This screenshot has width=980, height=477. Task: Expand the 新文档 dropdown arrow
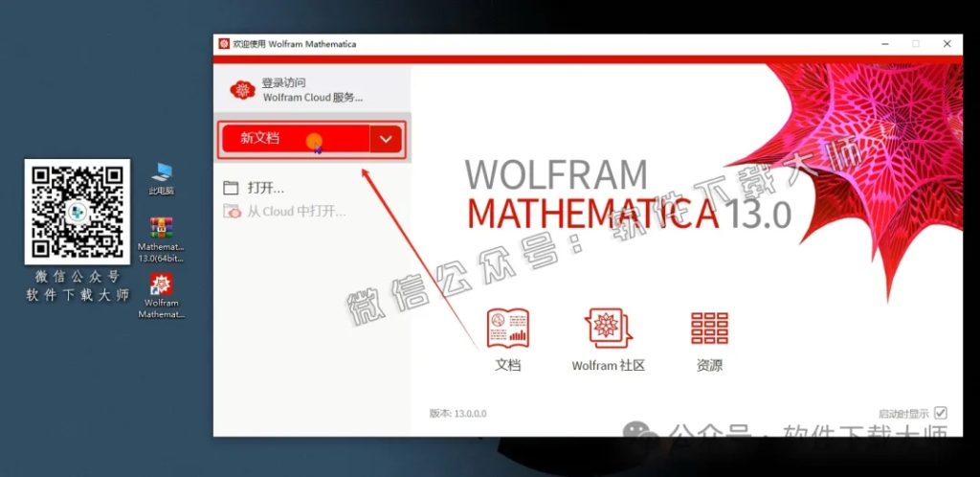pos(386,139)
